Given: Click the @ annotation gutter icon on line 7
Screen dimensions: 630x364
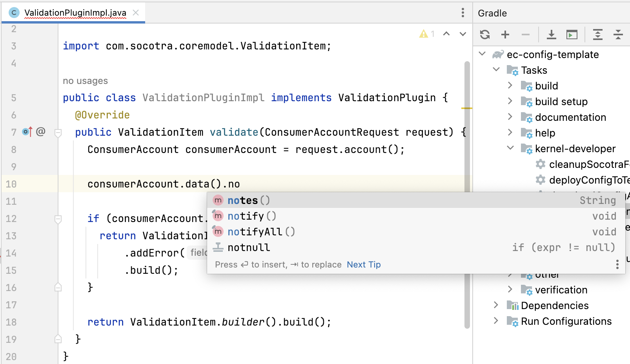Looking at the screenshot, I should pyautogui.click(x=40, y=131).
